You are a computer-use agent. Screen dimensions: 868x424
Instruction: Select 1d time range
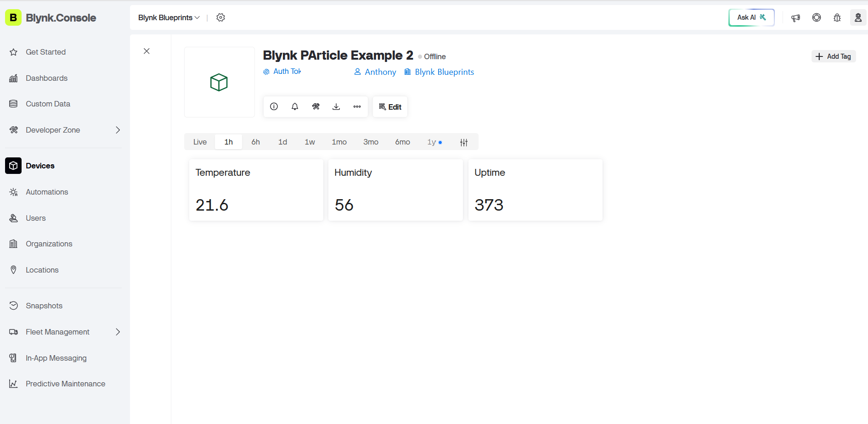[282, 142]
